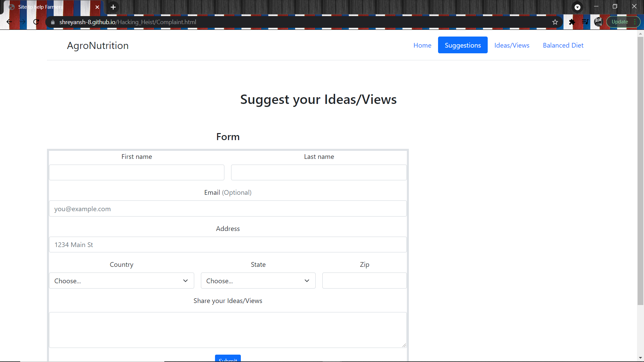
Task: Click the browser back arrow
Action: pyautogui.click(x=9, y=22)
